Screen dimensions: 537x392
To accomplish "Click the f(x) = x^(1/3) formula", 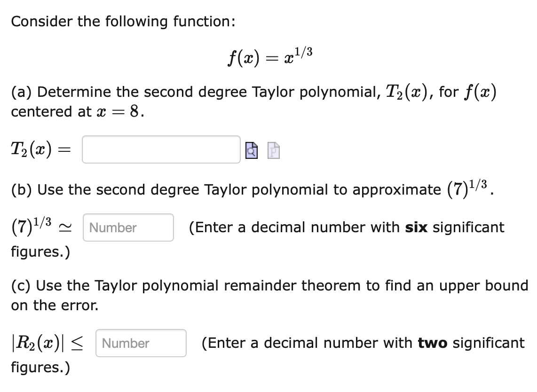I will coord(270,56).
